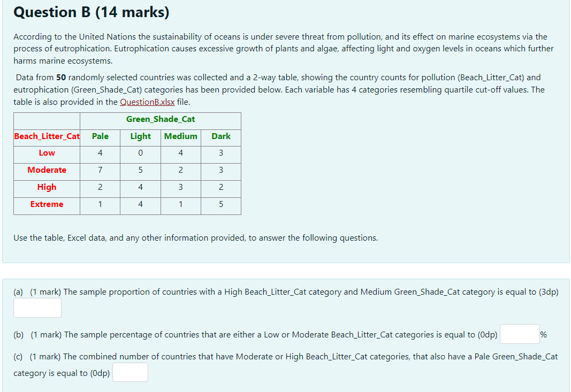Click the Medium column header
The width and height of the screenshot is (571, 392).
181,136
